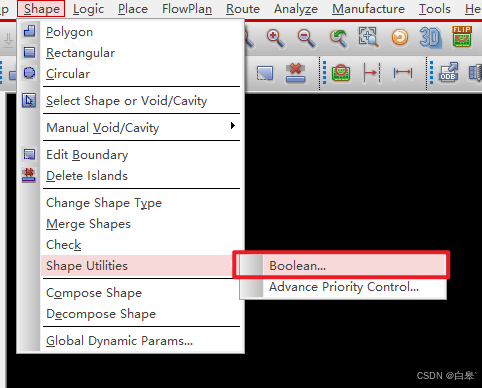Click the Edit Boundary icon

(x=29, y=154)
